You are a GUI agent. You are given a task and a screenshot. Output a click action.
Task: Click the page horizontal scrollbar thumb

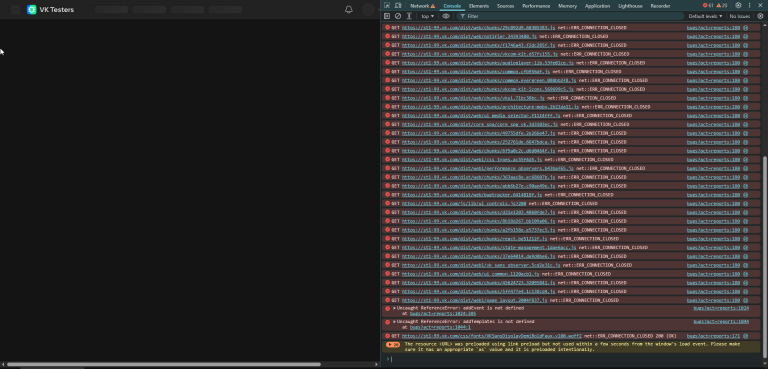click(x=164, y=364)
